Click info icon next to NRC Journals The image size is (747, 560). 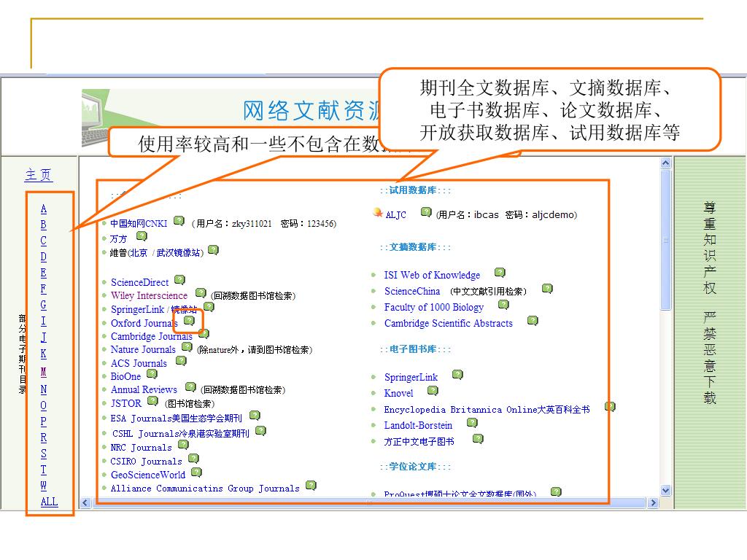[183, 445]
